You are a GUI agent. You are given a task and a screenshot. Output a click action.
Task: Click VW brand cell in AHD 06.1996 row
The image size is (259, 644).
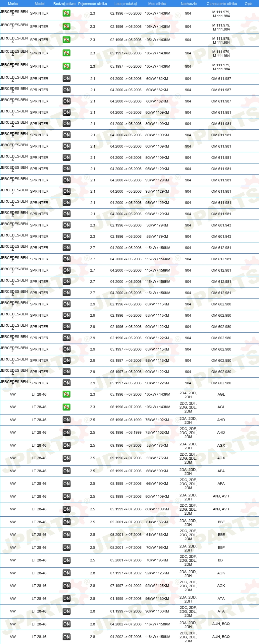13,432
